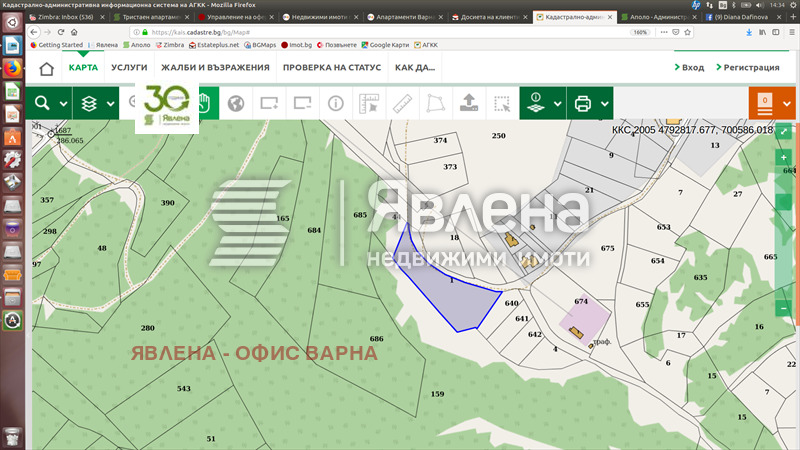The height and width of the screenshot is (450, 800).
Task: Launch Firefox from Ubuntu dock
Action: 12,68
